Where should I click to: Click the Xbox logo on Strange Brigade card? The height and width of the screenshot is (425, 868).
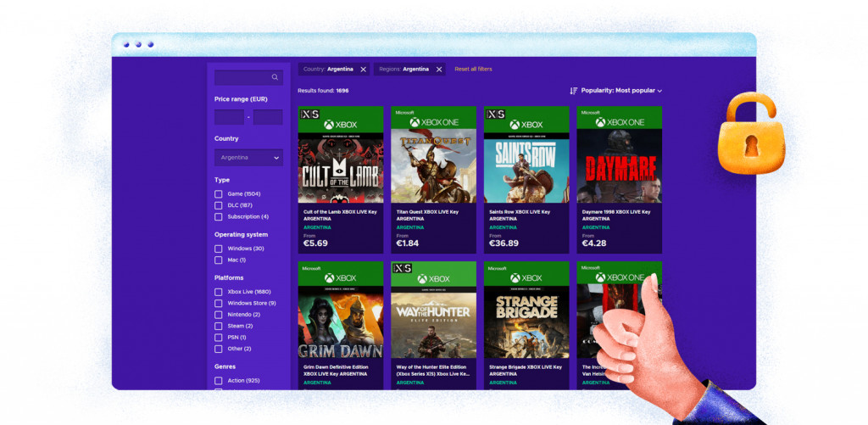tap(527, 277)
